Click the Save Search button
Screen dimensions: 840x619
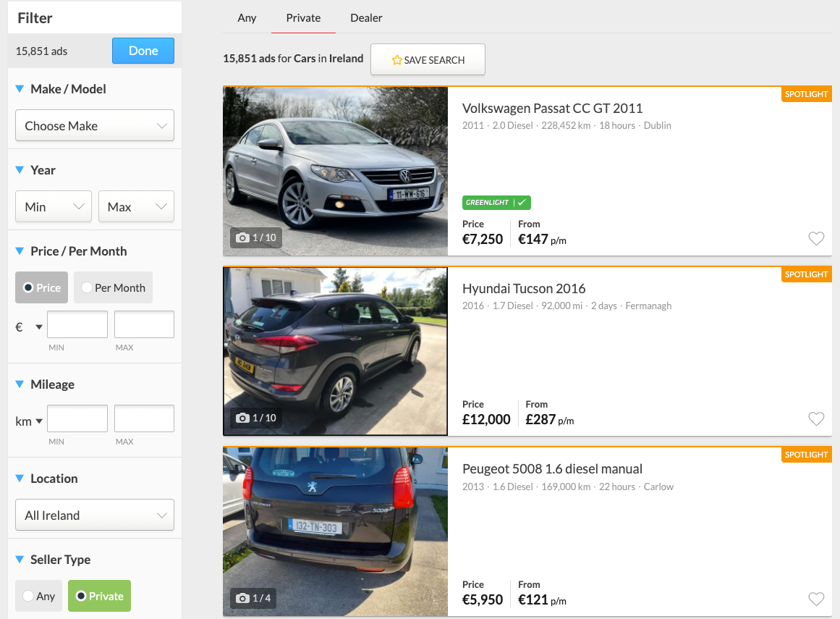tap(428, 59)
